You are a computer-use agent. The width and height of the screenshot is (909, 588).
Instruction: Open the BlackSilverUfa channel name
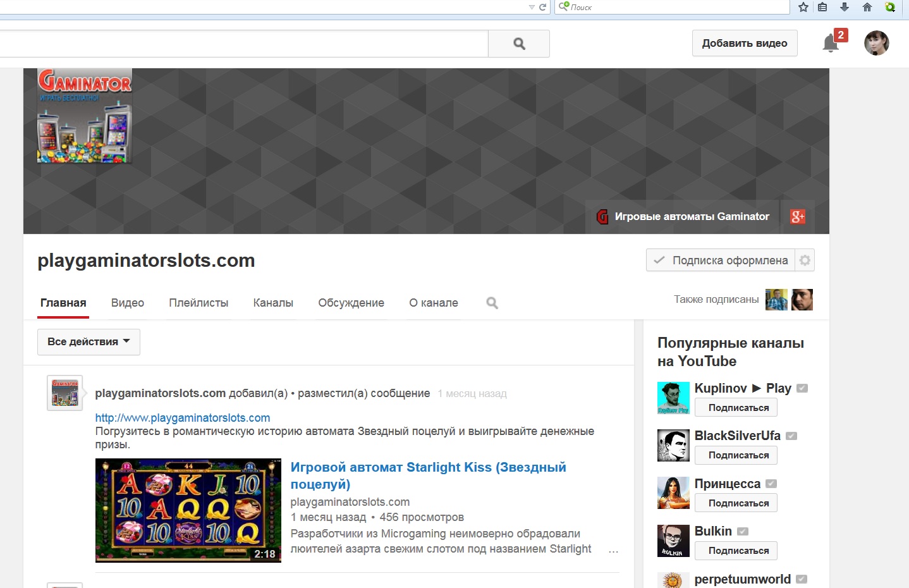click(x=738, y=436)
